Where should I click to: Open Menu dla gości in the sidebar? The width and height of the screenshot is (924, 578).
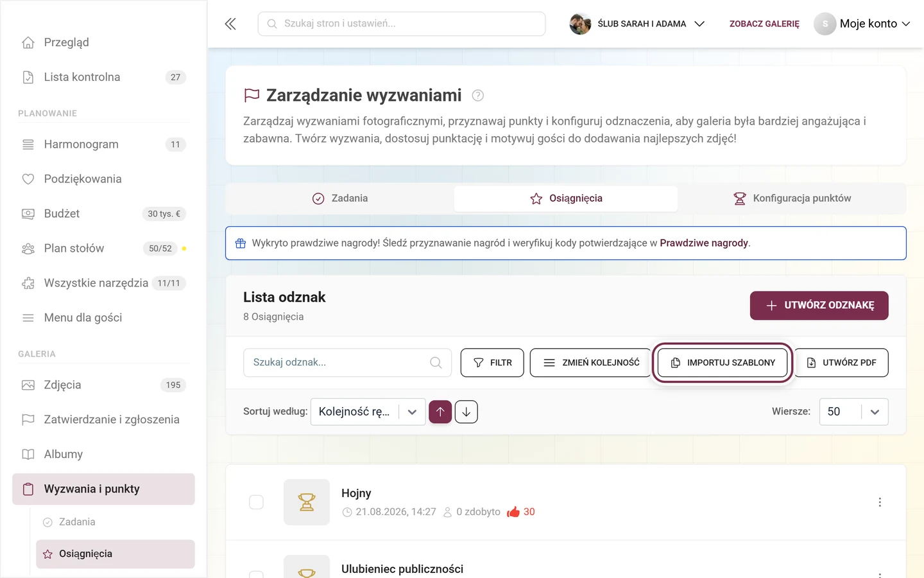pyautogui.click(x=103, y=318)
